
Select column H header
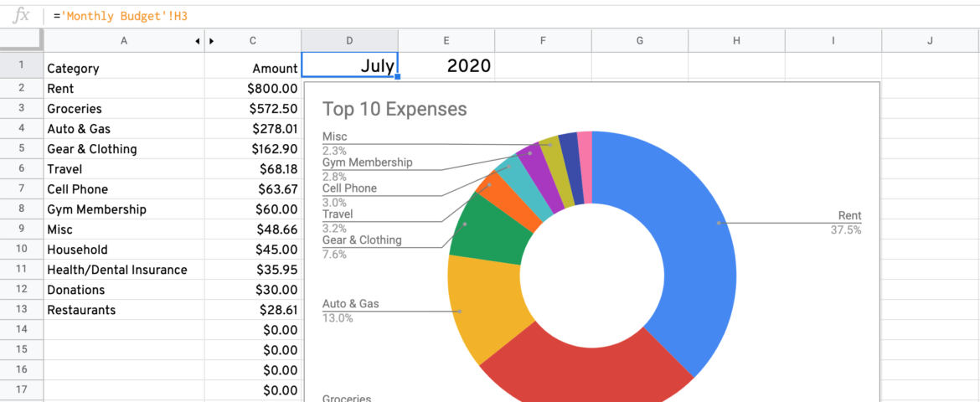pos(736,41)
